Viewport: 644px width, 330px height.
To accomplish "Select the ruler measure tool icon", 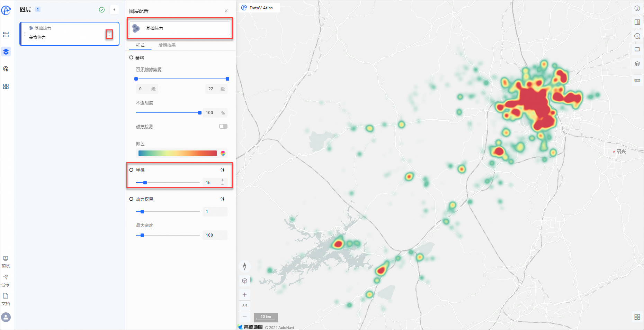I will (x=637, y=80).
